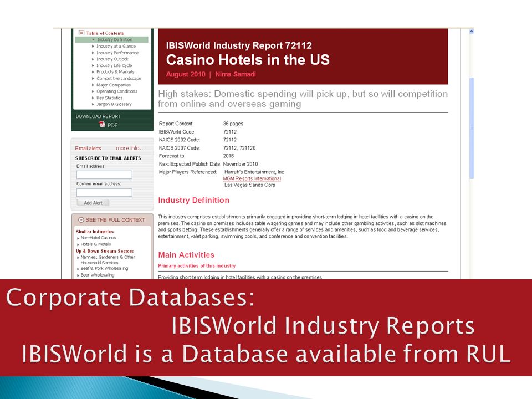This screenshot has height=399, width=532.
Task: Click the PDF download icon
Action: 102,125
